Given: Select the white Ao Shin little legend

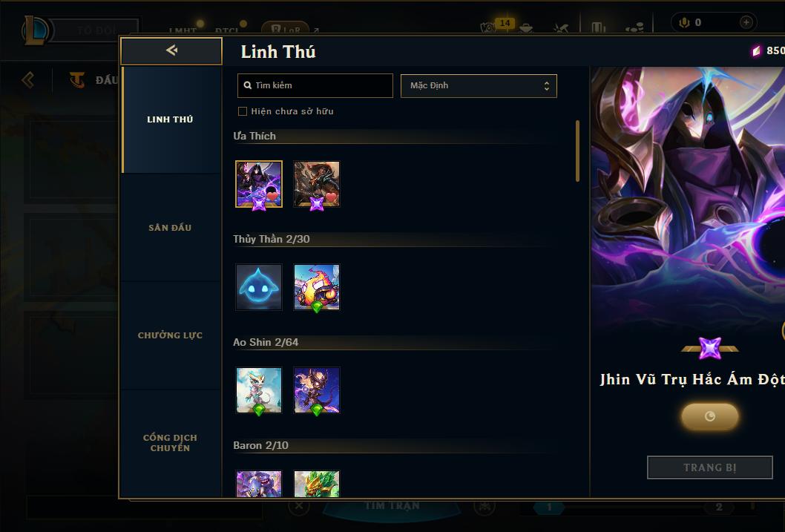Looking at the screenshot, I should pyautogui.click(x=259, y=390).
